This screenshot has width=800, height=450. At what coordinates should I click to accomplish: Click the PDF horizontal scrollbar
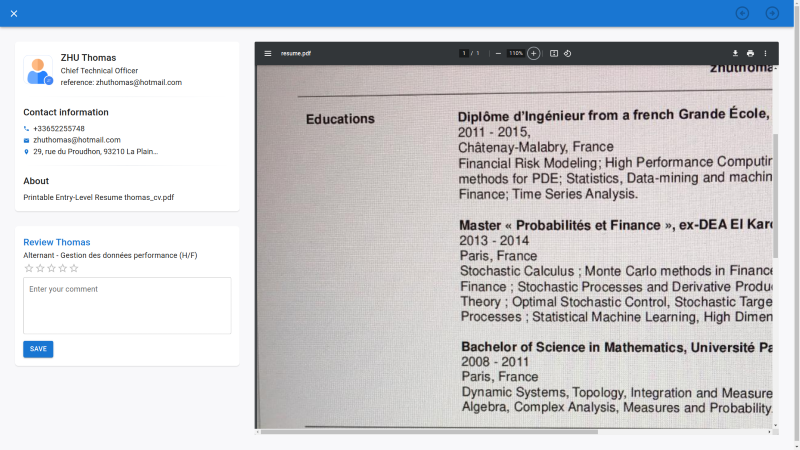tap(430, 432)
